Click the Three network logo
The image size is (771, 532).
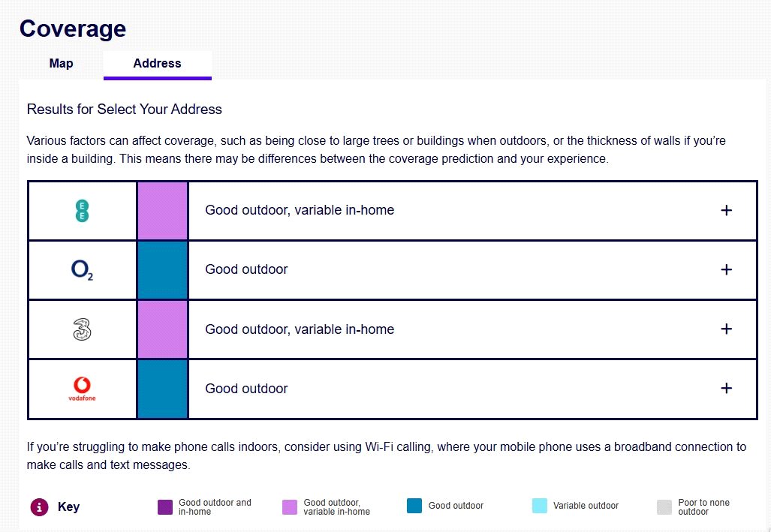[83, 329]
